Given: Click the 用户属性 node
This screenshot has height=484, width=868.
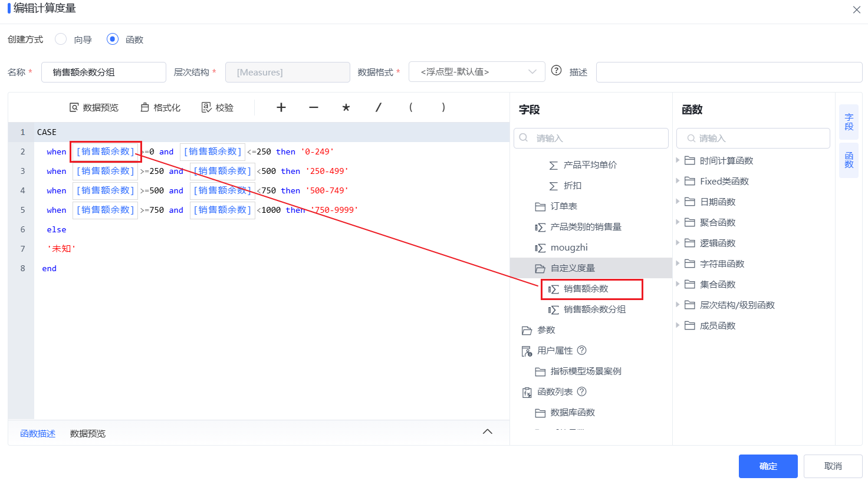Looking at the screenshot, I should [x=555, y=351].
